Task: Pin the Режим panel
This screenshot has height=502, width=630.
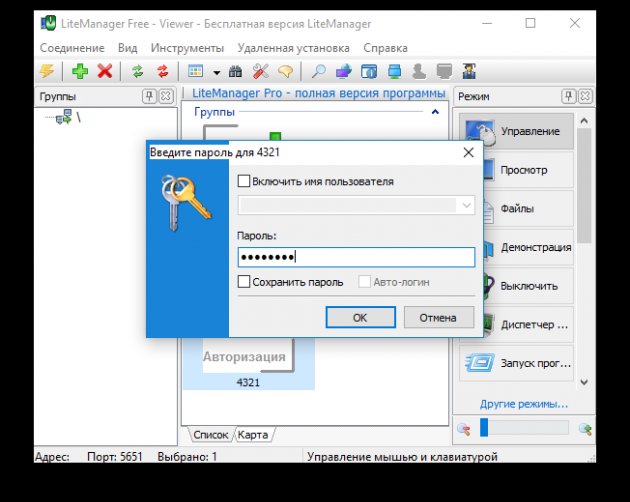Action: [569, 96]
